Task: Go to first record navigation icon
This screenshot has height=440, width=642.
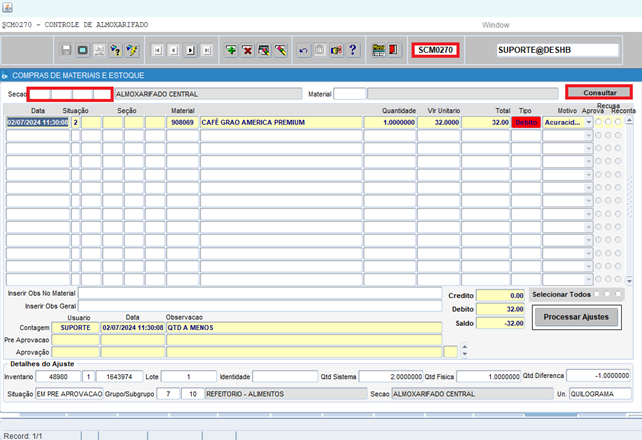Action: pyautogui.click(x=158, y=50)
